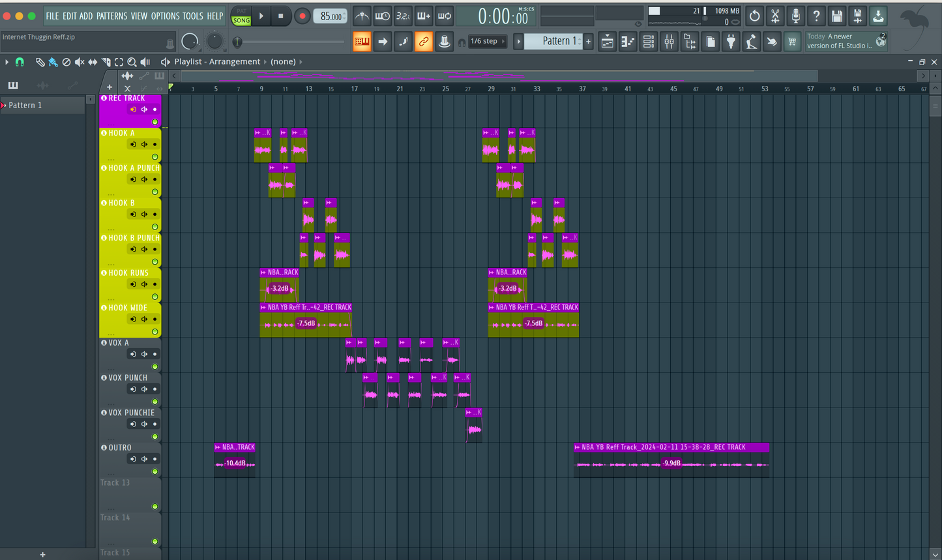Toggle the SONG/PAT mode switch

click(241, 16)
